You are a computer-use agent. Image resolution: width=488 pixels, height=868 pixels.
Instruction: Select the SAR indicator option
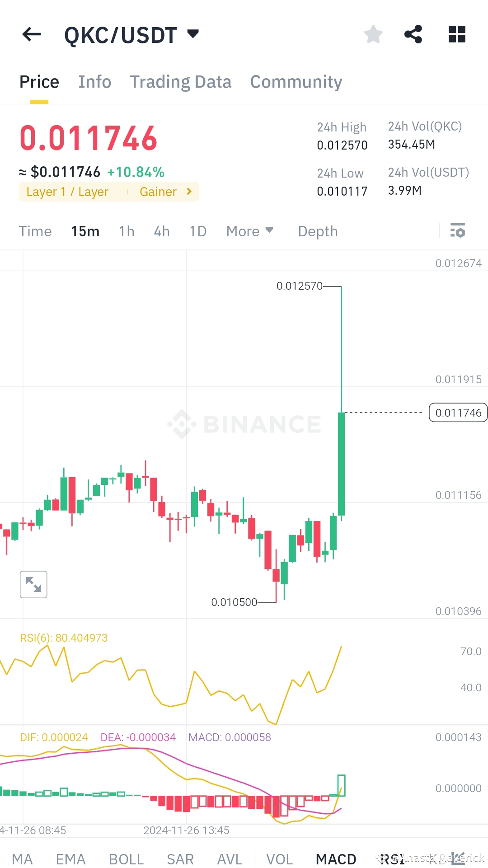[180, 858]
